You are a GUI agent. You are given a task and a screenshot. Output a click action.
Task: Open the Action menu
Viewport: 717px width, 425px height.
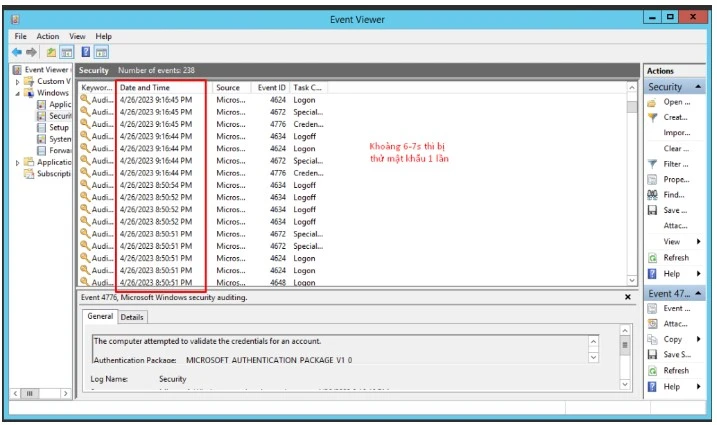point(48,36)
